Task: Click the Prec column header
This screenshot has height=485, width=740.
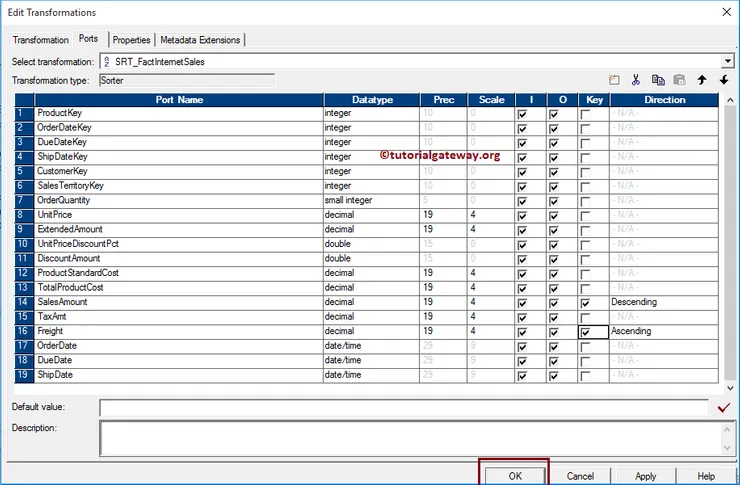Action: (x=444, y=100)
